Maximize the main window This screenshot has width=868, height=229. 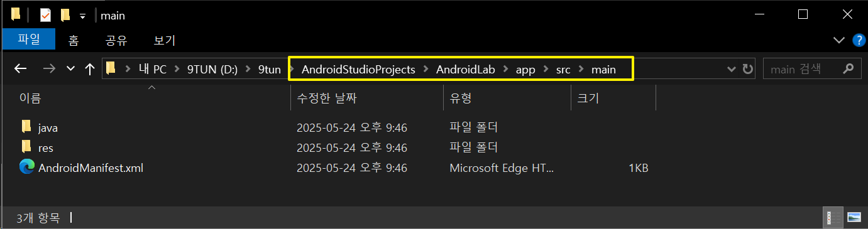tap(803, 14)
